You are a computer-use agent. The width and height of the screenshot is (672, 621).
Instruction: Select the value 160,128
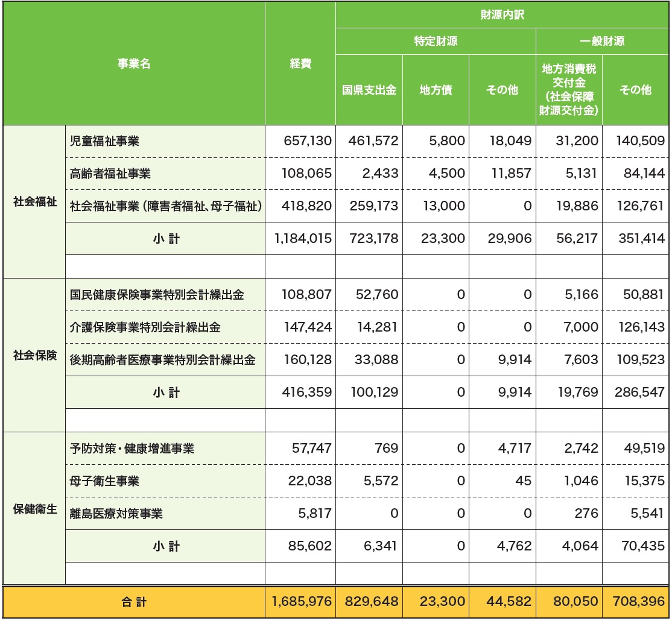coord(308,360)
